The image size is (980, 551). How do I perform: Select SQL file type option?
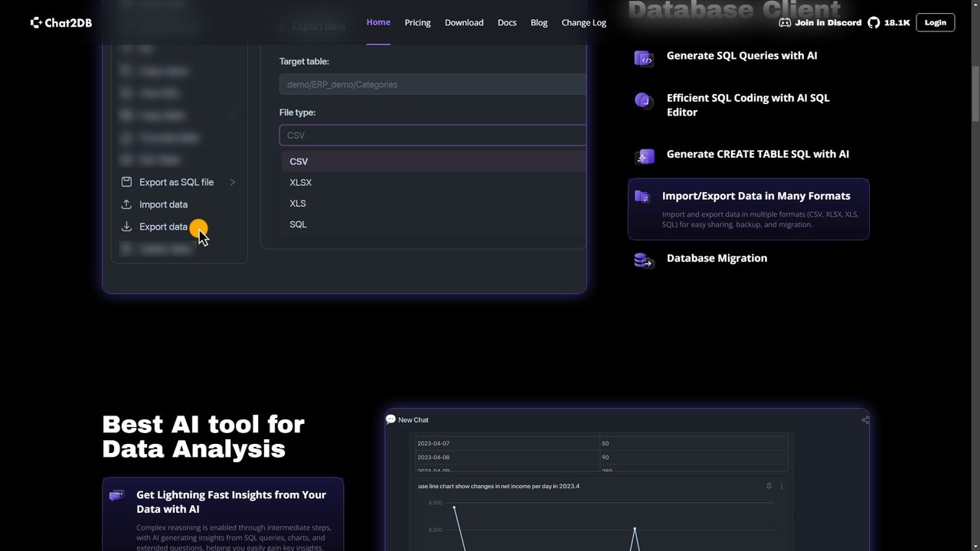coord(434,224)
